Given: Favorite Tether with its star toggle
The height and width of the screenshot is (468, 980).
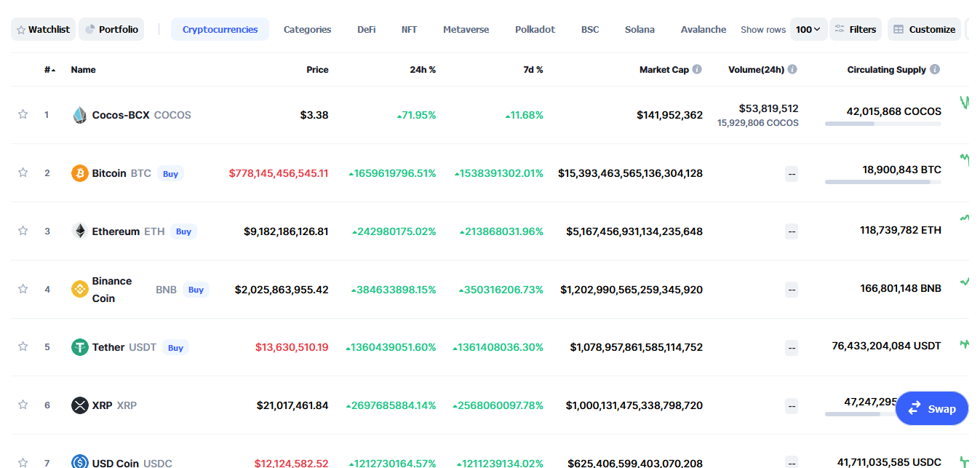Looking at the screenshot, I should pos(23,346).
